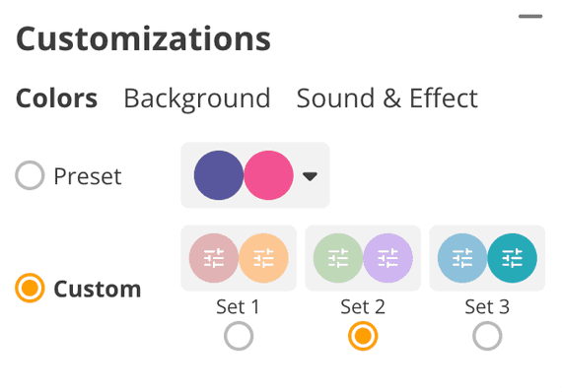The image size is (562, 392).
Task: Click the Set 1 label
Action: pos(238,306)
